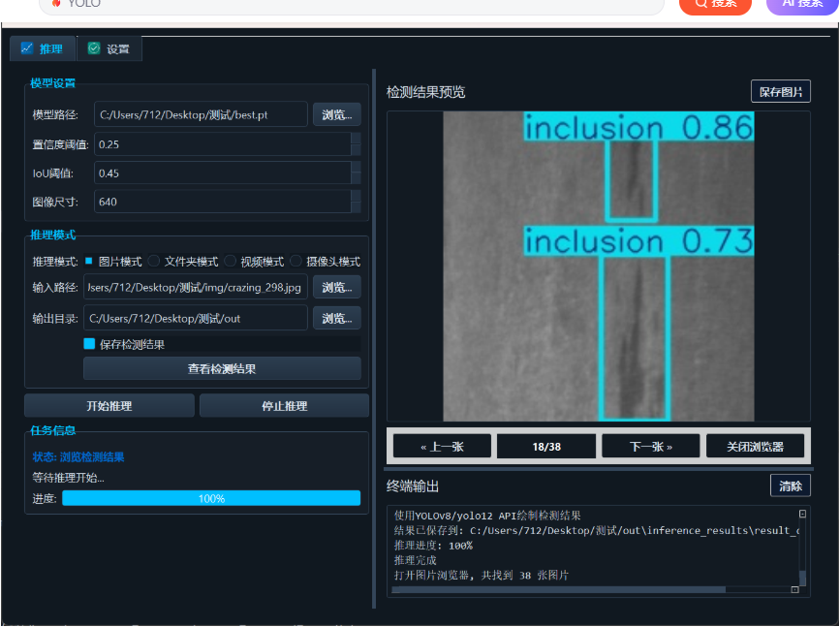Toggle the 保存检测结果 checkbox
The image size is (840, 627).
click(x=90, y=344)
